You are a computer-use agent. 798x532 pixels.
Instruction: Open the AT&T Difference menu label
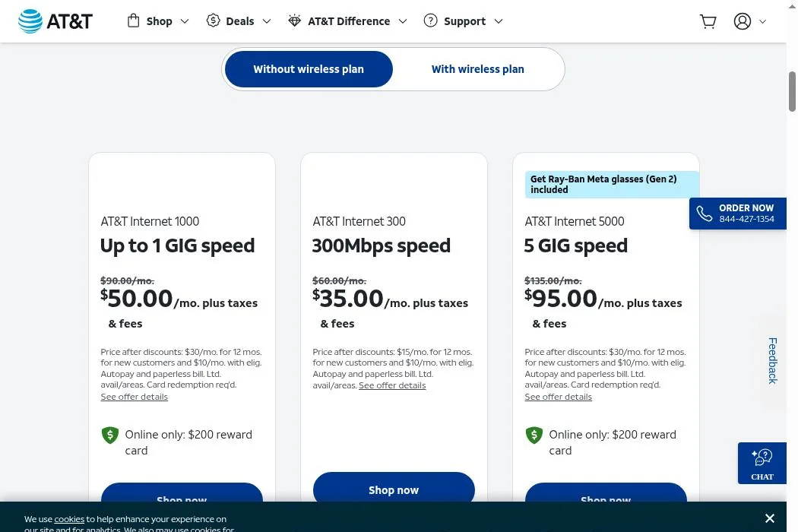[x=349, y=21]
